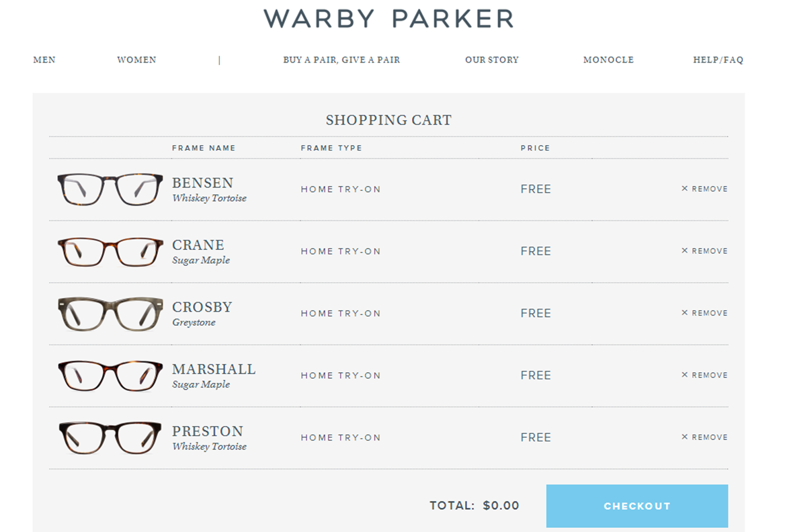This screenshot has width=787, height=532.
Task: Remove the Marshall frame from cart
Action: [704, 375]
